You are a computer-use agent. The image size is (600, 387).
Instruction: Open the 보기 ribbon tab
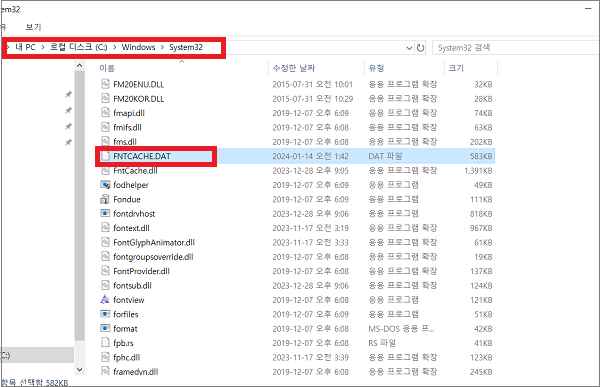point(33,27)
